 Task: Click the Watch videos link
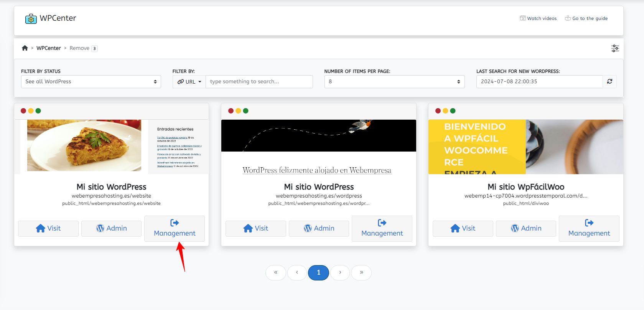tap(538, 18)
